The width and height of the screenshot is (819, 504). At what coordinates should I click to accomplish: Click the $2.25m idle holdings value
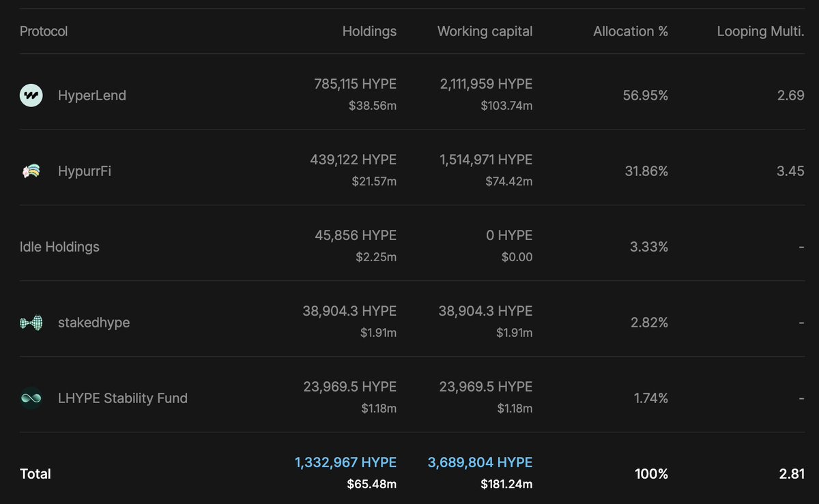click(376, 257)
